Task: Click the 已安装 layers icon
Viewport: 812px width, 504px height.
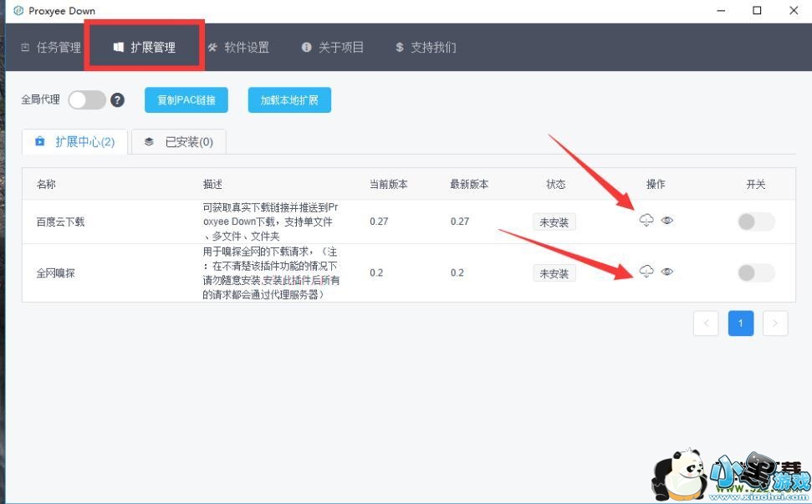Action: tap(149, 142)
